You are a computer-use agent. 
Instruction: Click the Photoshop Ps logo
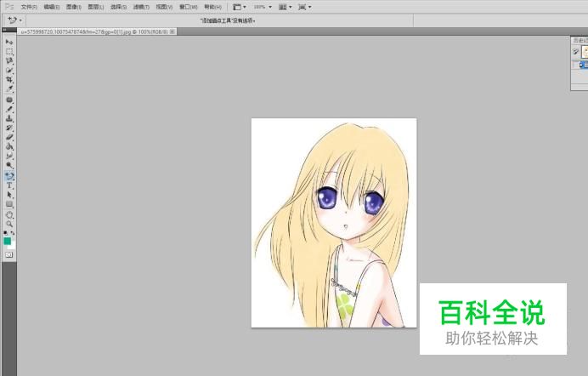pos(9,6)
